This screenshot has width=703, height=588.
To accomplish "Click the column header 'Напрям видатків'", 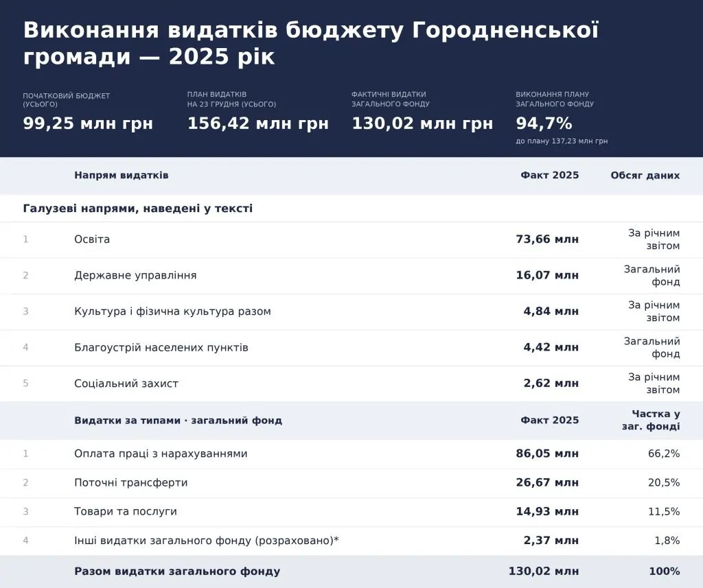I will tap(122, 175).
